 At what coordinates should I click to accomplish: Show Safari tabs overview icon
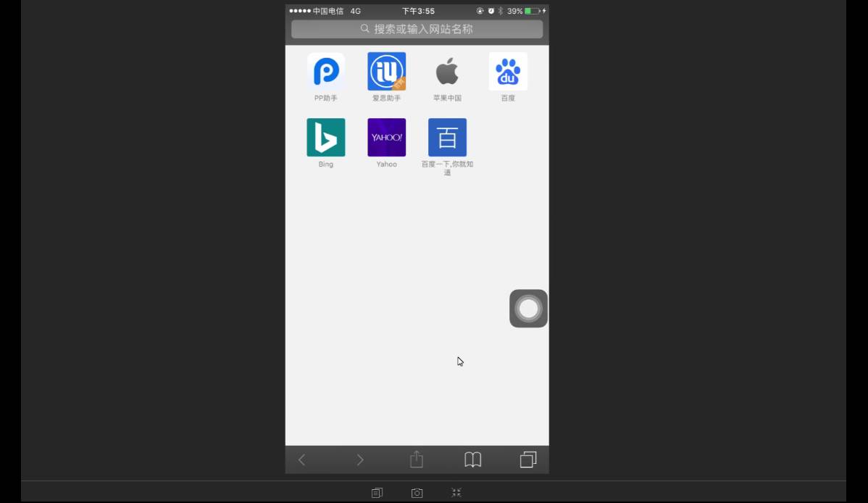(x=528, y=460)
